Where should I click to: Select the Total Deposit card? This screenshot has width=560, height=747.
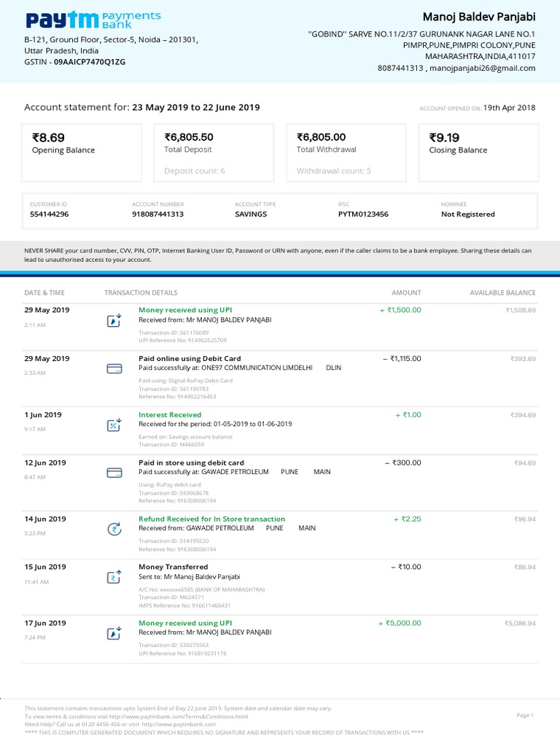click(214, 152)
